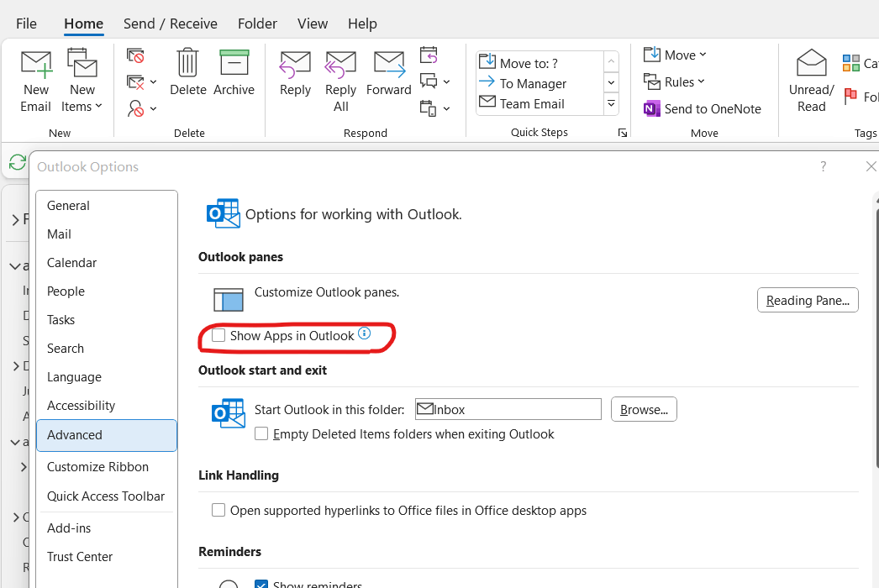
Task: Open the Help tab
Action: [362, 24]
